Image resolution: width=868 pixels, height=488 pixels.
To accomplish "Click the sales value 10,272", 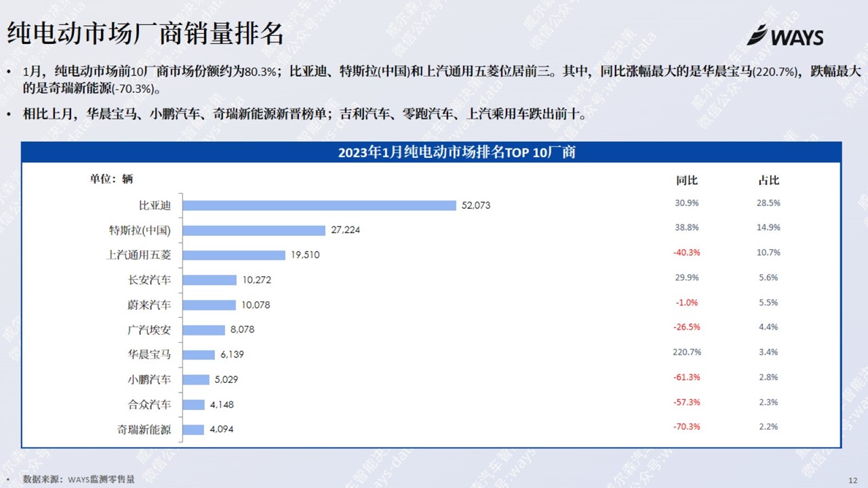I will (256, 280).
